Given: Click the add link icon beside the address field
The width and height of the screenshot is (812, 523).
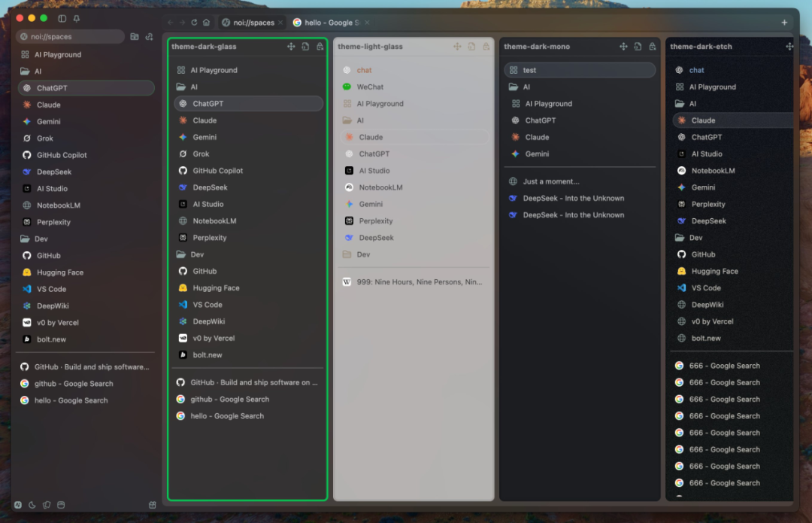Looking at the screenshot, I should pos(149,36).
